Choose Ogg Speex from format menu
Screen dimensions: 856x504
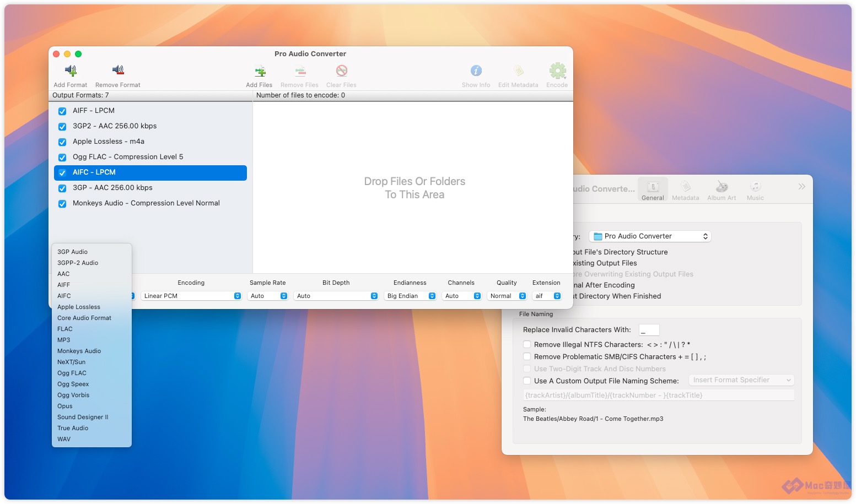tap(91, 384)
